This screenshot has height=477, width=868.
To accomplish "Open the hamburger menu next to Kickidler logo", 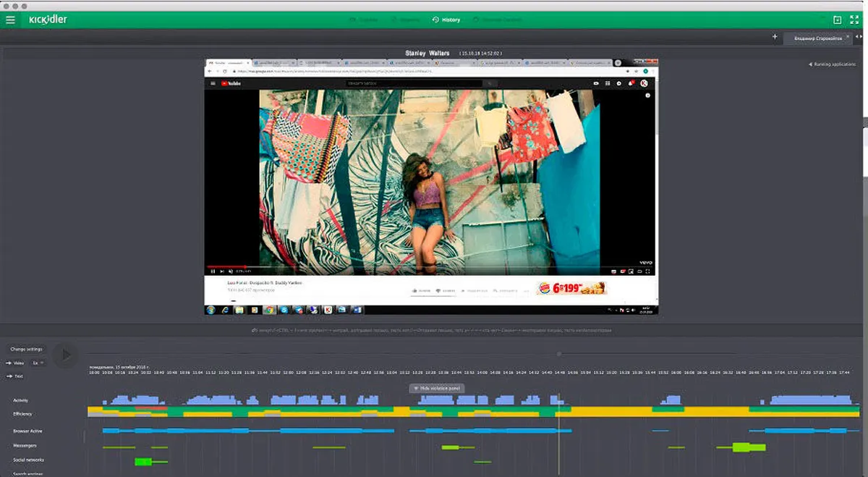I will [x=10, y=20].
